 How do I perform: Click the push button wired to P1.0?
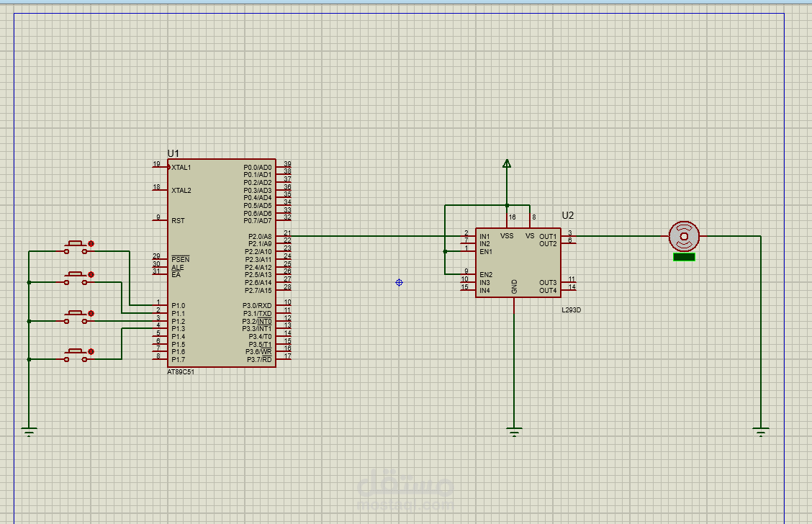76,247
